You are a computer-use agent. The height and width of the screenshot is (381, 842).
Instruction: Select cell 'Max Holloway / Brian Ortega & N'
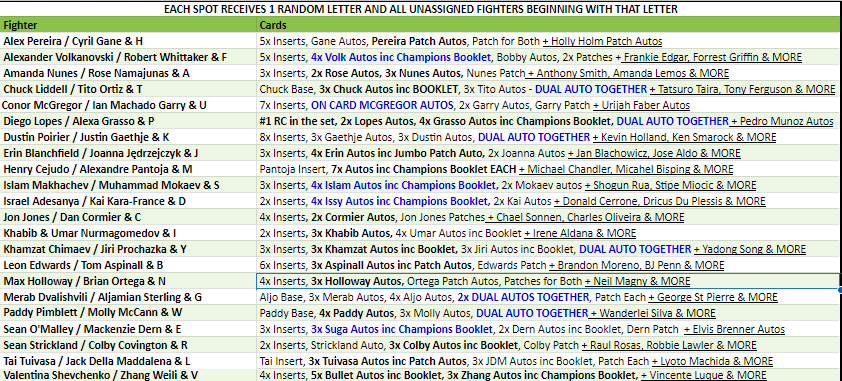pos(129,281)
